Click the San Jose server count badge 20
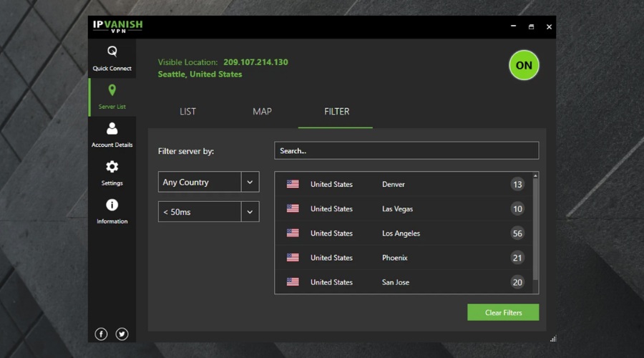The width and height of the screenshot is (644, 358). tap(517, 282)
